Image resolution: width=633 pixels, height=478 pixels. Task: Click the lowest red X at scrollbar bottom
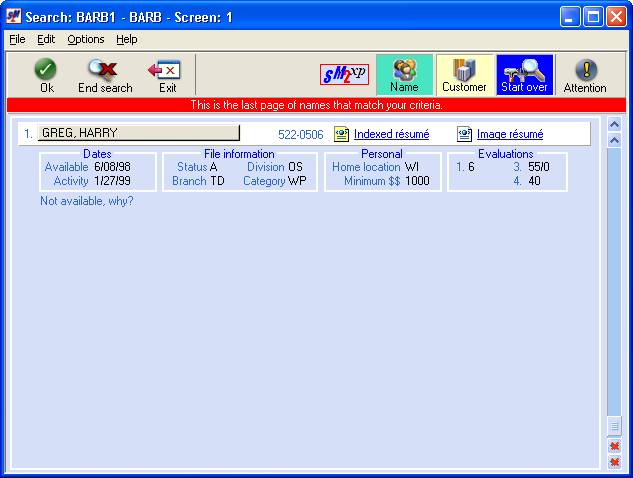coord(614,462)
